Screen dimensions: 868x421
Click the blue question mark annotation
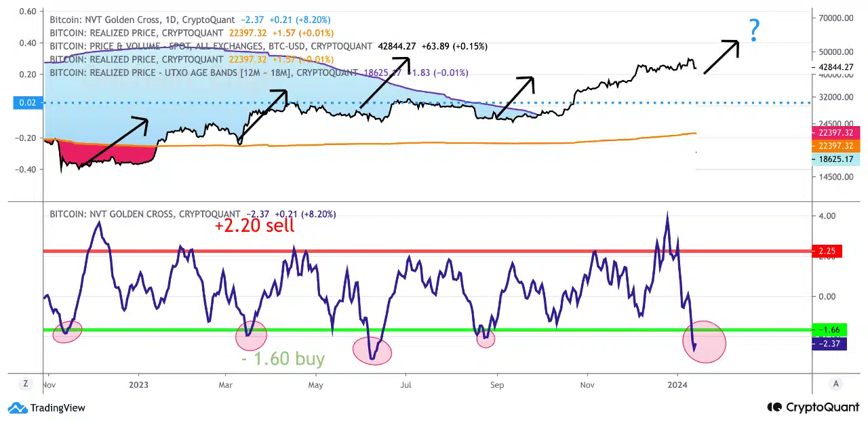click(753, 32)
